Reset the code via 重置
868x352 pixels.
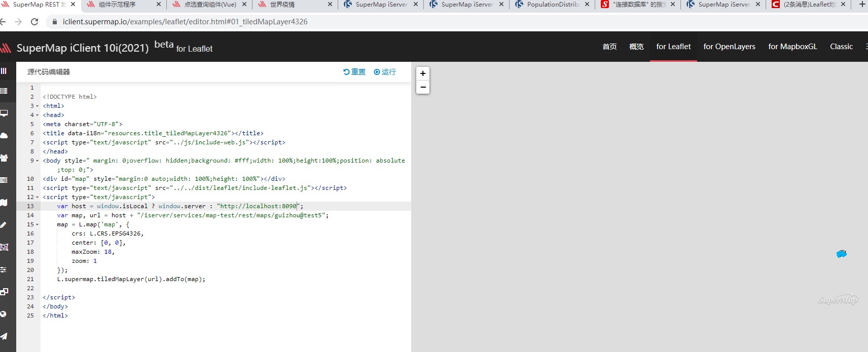pos(354,72)
